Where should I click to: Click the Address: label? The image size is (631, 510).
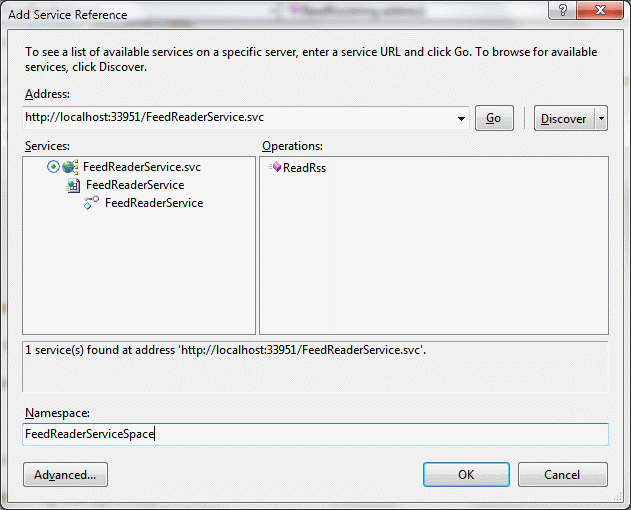point(47,94)
